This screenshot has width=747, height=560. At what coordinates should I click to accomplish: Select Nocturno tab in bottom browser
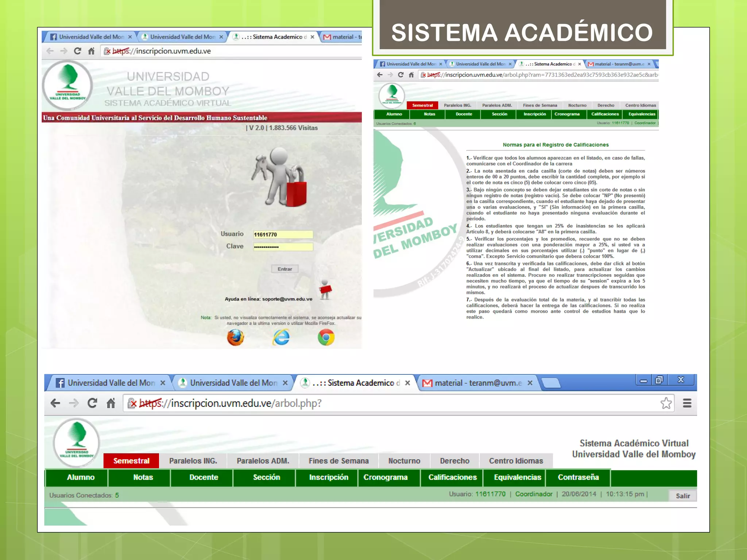(404, 461)
